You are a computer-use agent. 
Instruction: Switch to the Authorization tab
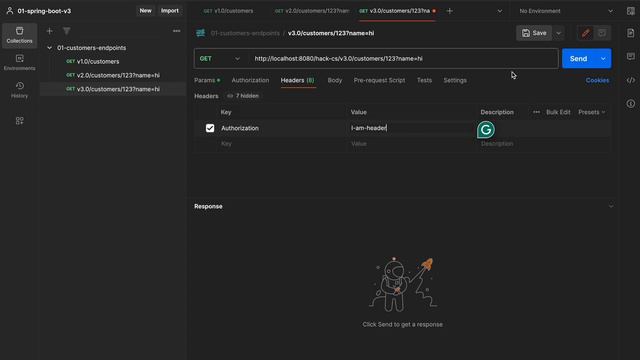coord(250,80)
